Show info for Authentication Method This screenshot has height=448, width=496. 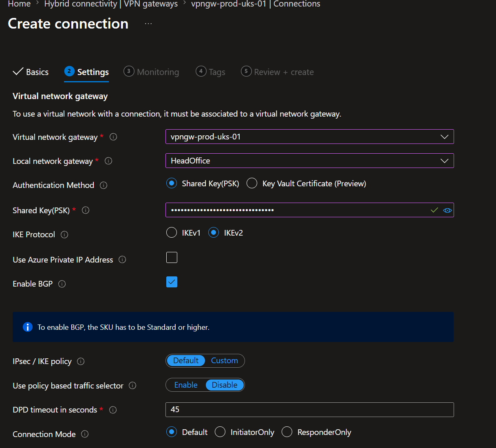tap(104, 185)
